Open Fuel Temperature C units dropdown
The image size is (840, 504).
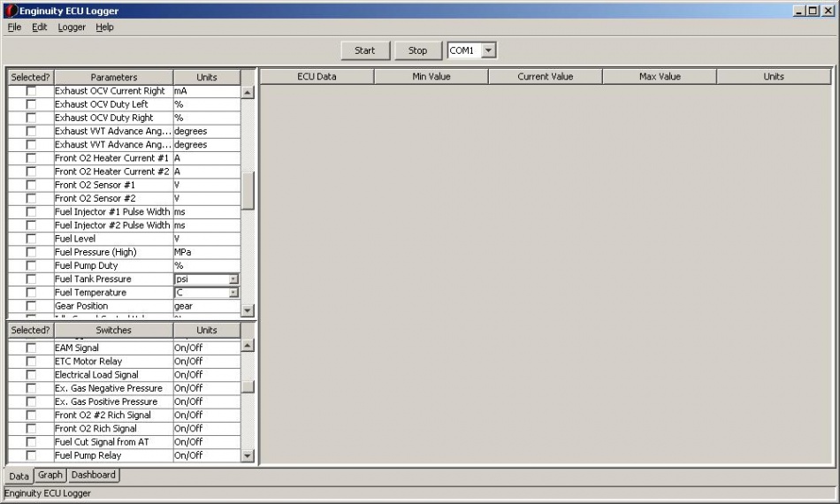pos(233,293)
